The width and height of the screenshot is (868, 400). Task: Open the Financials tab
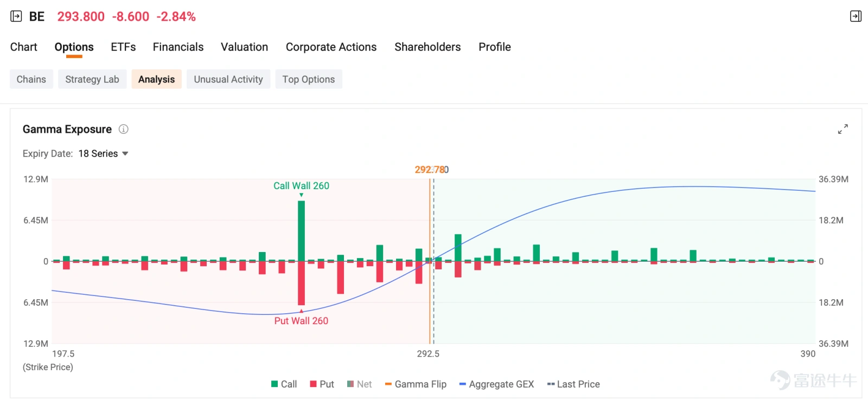178,47
